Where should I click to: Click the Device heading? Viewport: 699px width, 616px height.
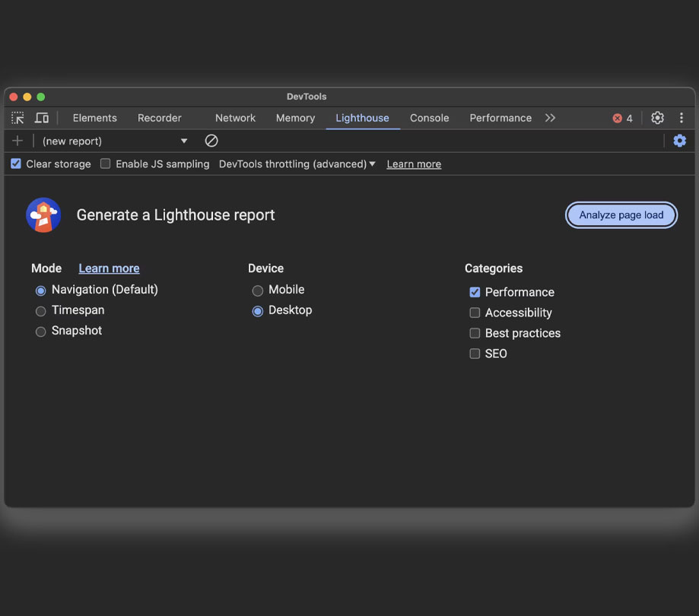265,268
